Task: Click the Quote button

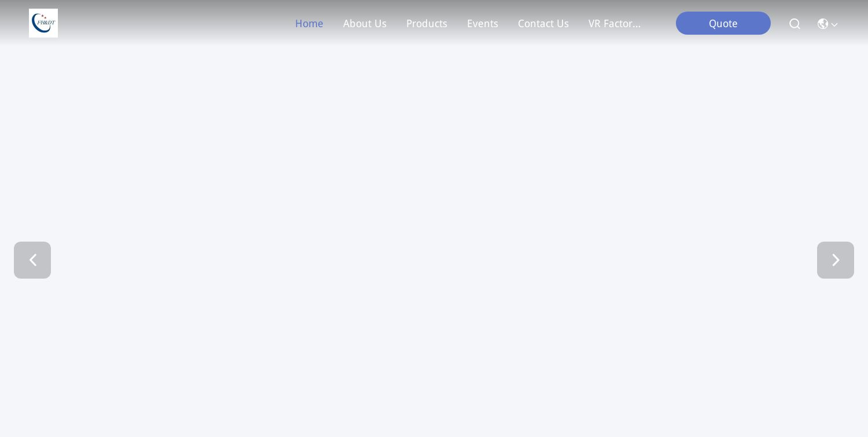Action: [x=723, y=23]
